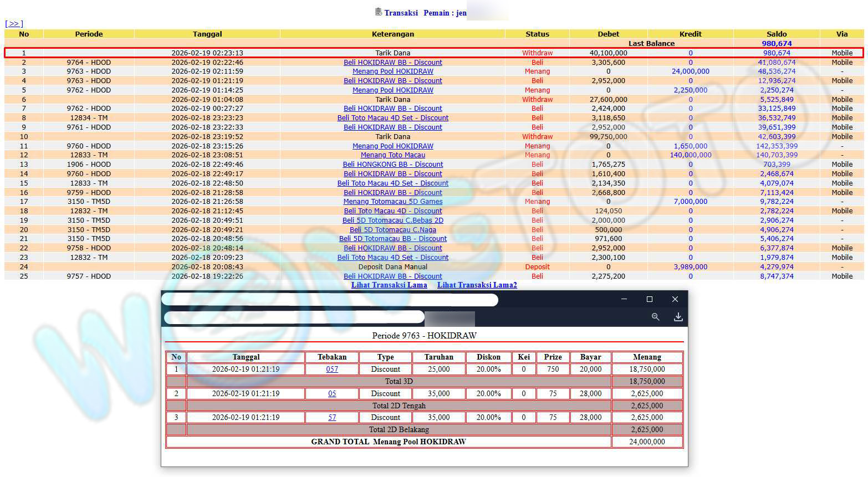Open Beli 5D Totomacau BB - Discount link
This screenshot has height=477, width=868.
(392, 239)
